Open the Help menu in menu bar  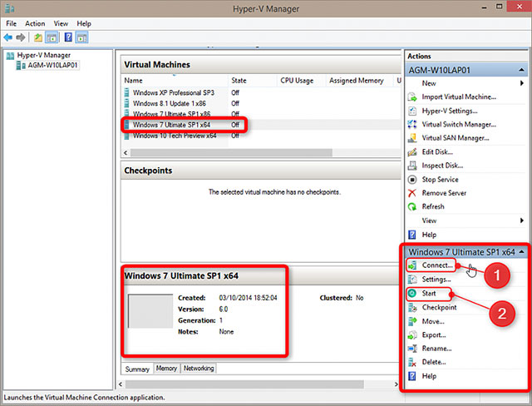point(84,23)
